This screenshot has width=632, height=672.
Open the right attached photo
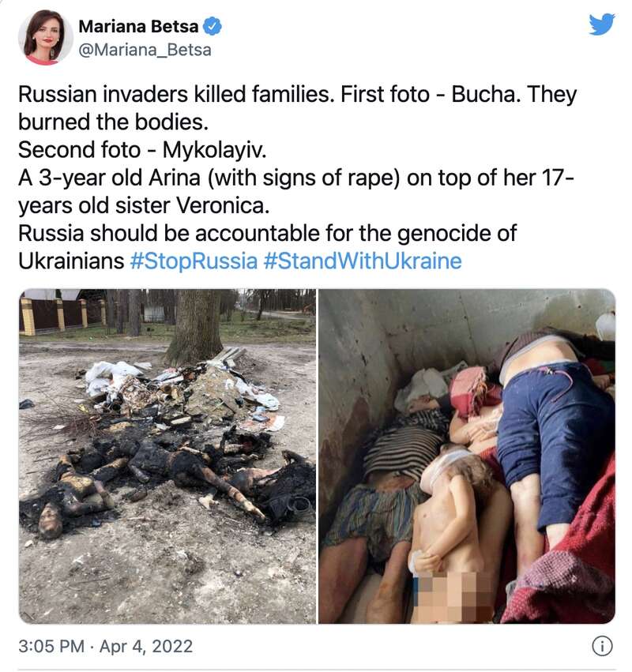(x=467, y=456)
